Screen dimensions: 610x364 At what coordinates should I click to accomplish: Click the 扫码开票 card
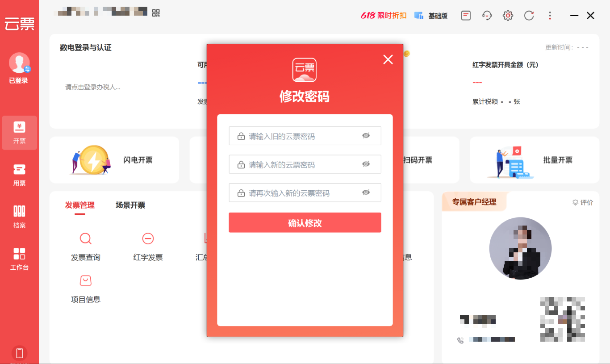point(418,160)
